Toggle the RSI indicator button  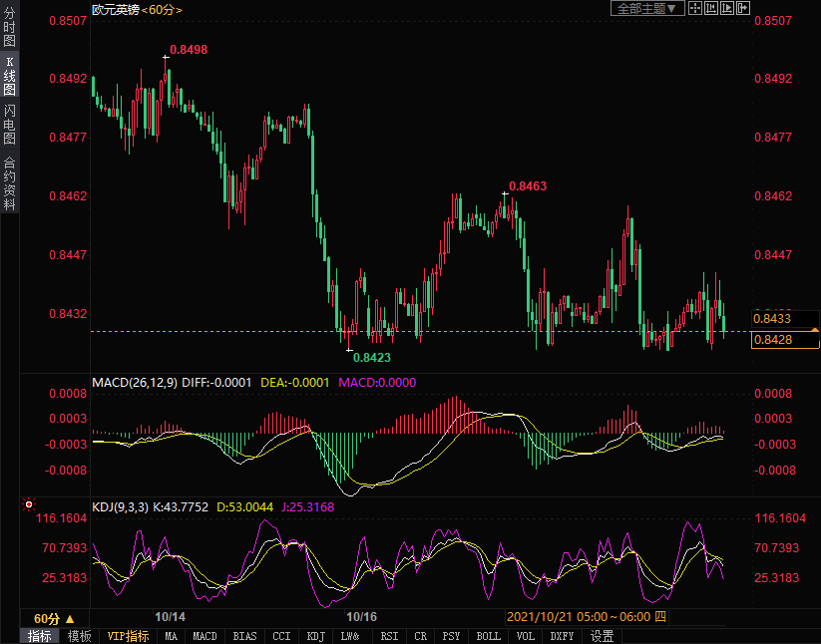(x=389, y=636)
